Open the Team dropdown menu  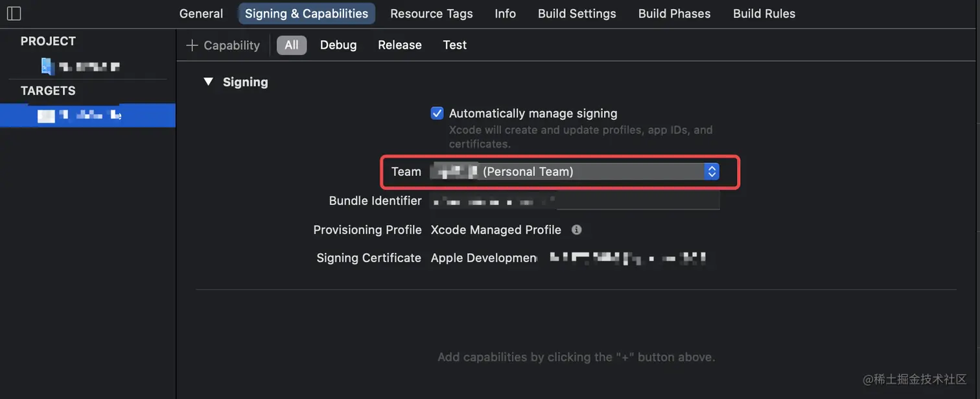[x=575, y=172]
